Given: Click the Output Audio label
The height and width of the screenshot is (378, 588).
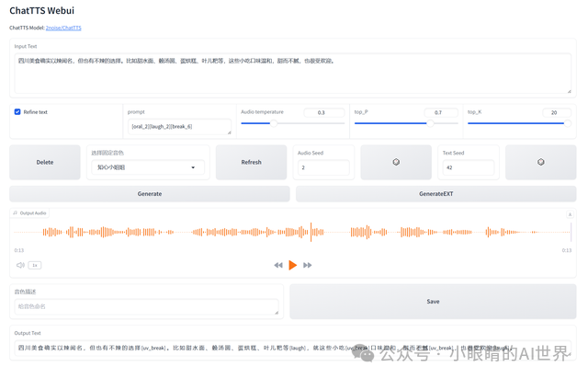Looking at the screenshot, I should pyautogui.click(x=30, y=212).
